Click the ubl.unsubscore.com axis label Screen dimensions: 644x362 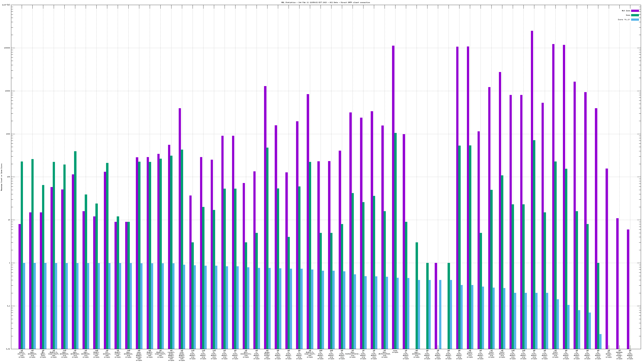tap(246, 354)
